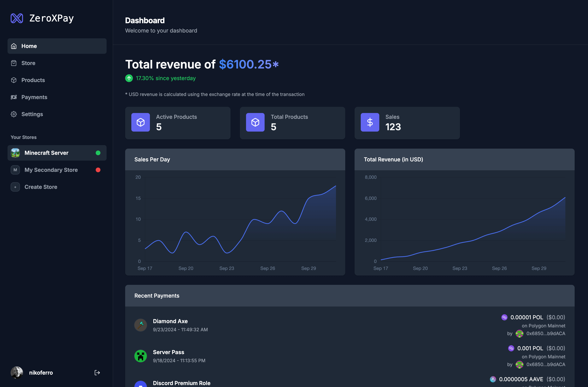Click the Sep 29 label on Sales chart
The width and height of the screenshot is (588, 387).
309,268
